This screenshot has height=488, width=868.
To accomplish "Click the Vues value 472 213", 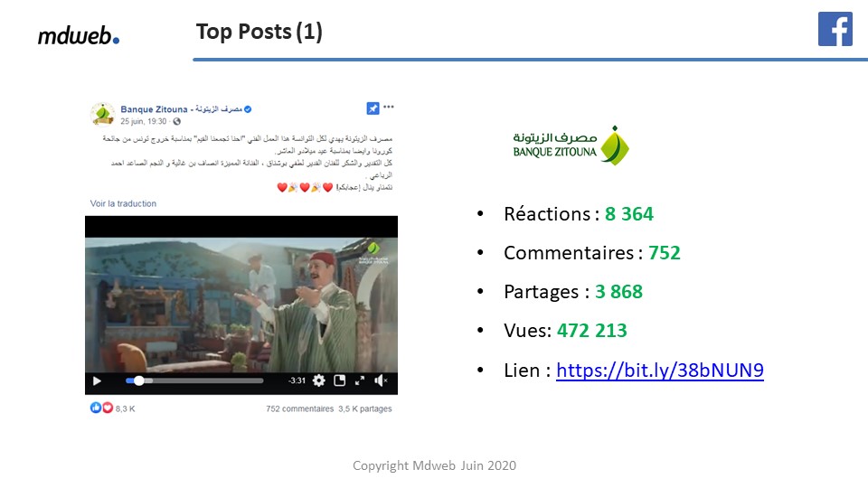I will (591, 331).
